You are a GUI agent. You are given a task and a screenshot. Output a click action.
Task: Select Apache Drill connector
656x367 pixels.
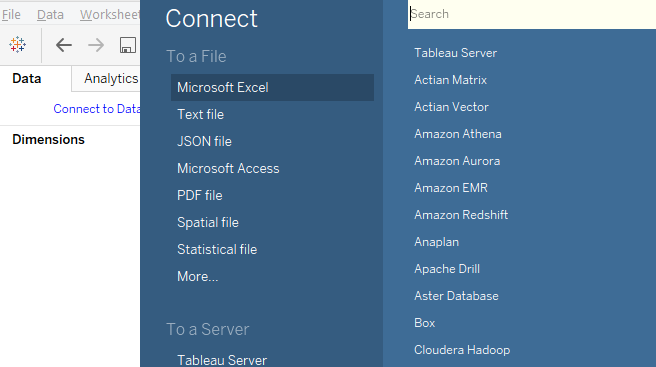[x=447, y=269]
